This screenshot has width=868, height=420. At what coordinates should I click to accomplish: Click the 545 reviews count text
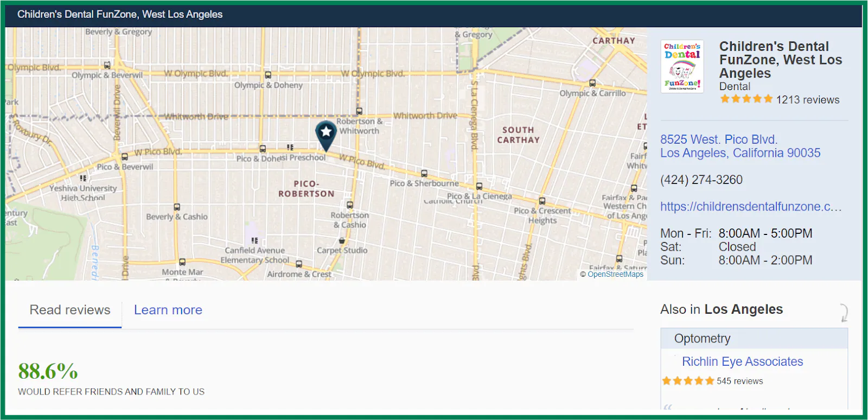pyautogui.click(x=740, y=381)
